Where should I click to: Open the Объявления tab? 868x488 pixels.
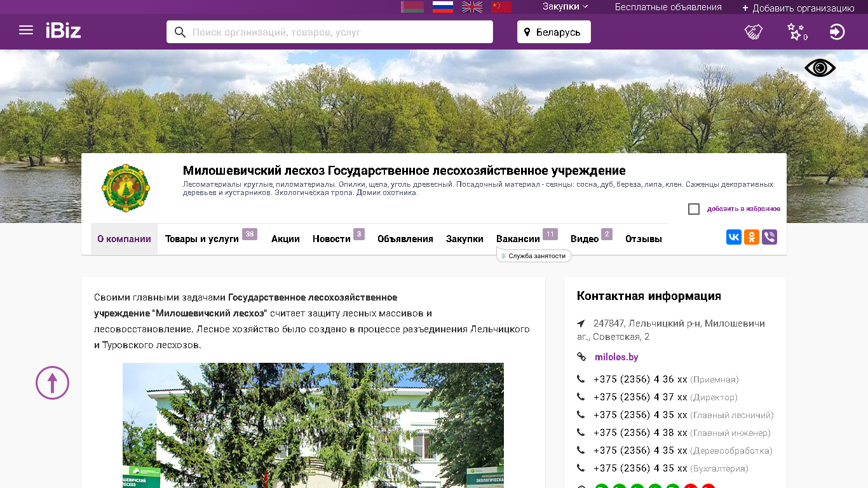click(x=405, y=239)
